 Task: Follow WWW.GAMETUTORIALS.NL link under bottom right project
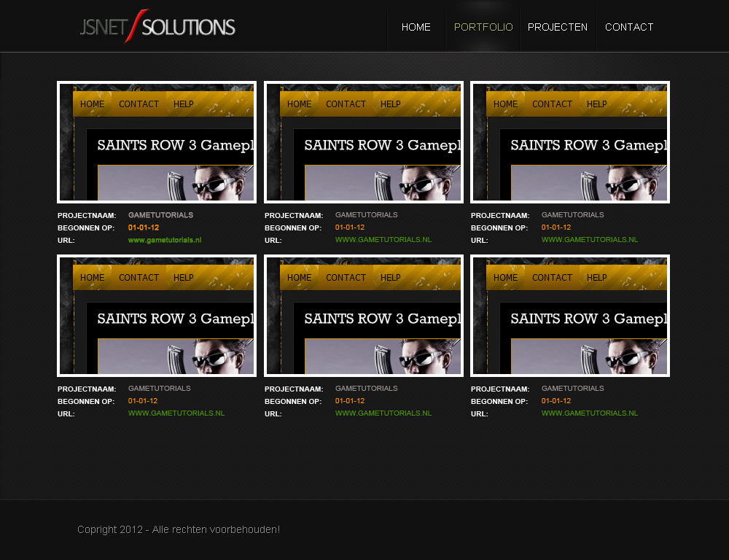click(x=590, y=413)
